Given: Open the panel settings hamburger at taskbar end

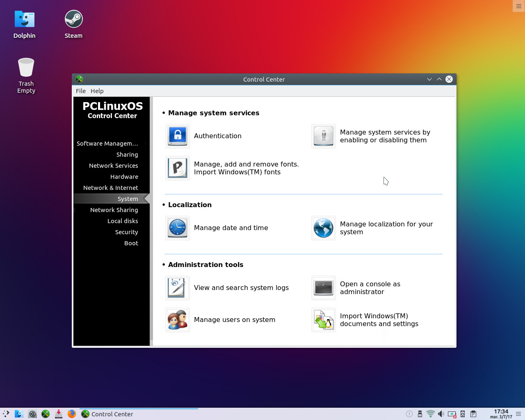Looking at the screenshot, I should point(518,414).
